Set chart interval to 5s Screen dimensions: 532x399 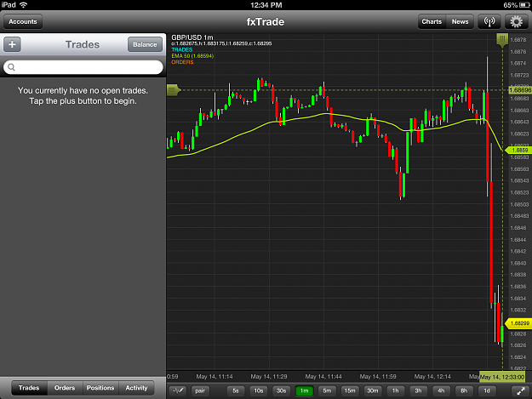pos(236,390)
